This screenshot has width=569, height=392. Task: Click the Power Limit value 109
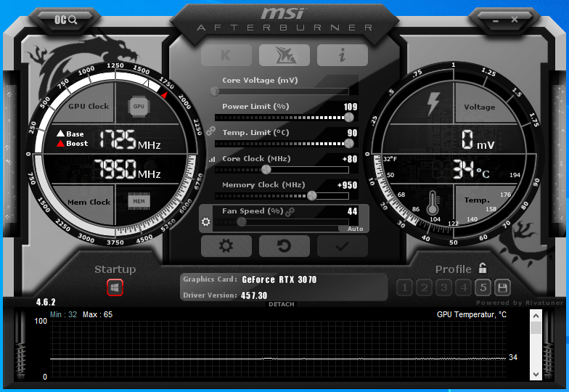coord(350,107)
